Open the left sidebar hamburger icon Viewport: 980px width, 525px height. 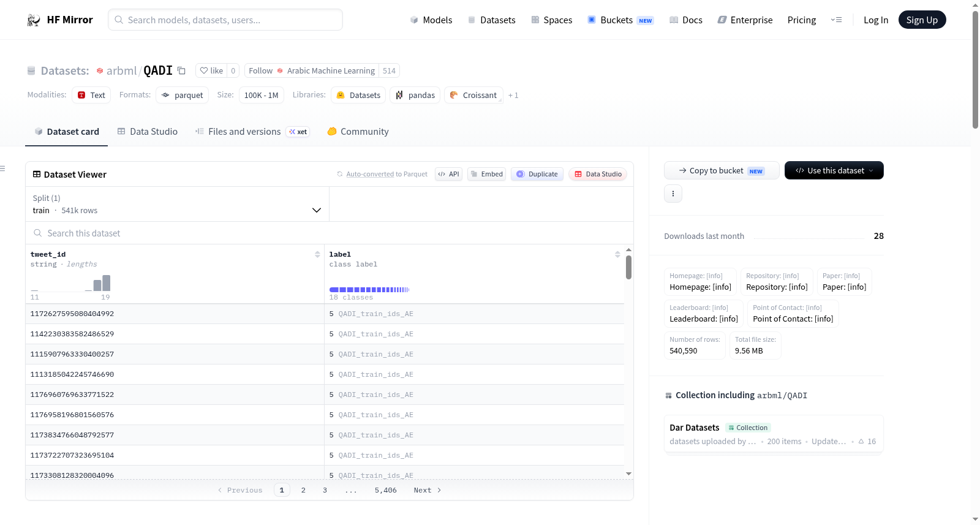coord(3,168)
